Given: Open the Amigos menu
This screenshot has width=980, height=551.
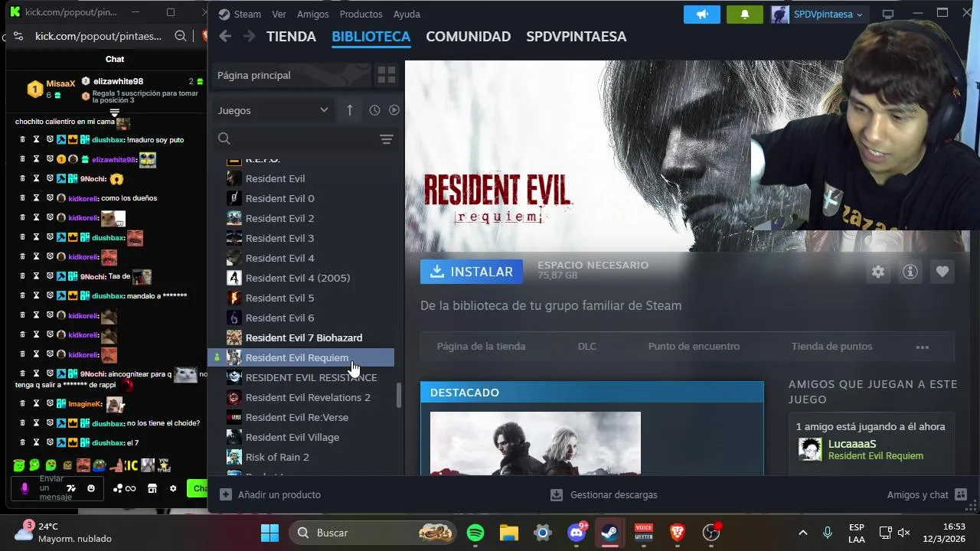Looking at the screenshot, I should pos(312,14).
